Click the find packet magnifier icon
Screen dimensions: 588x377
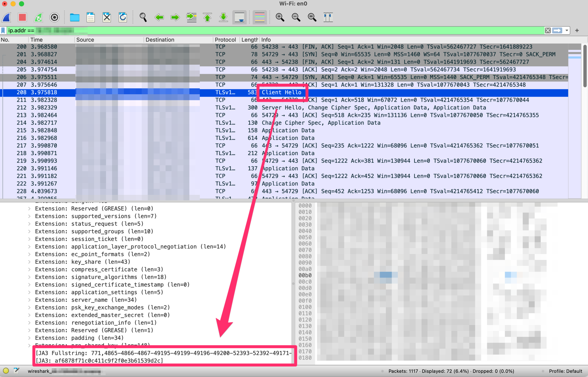pyautogui.click(x=143, y=17)
